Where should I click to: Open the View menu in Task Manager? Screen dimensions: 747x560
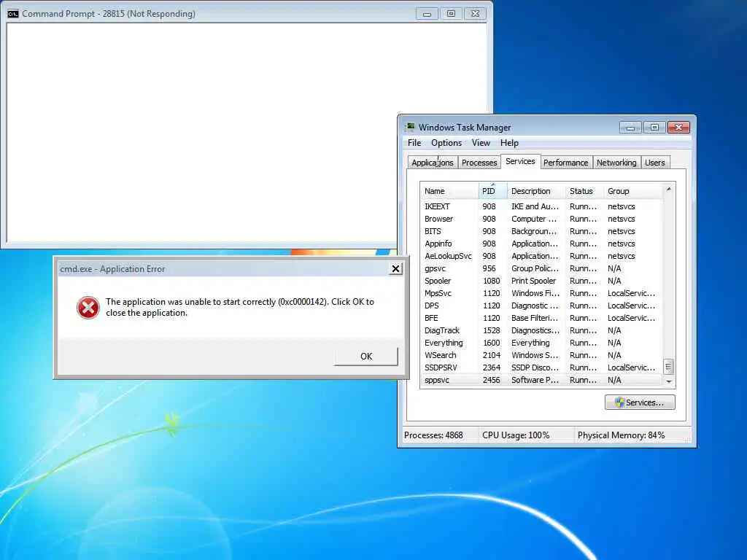click(x=481, y=143)
